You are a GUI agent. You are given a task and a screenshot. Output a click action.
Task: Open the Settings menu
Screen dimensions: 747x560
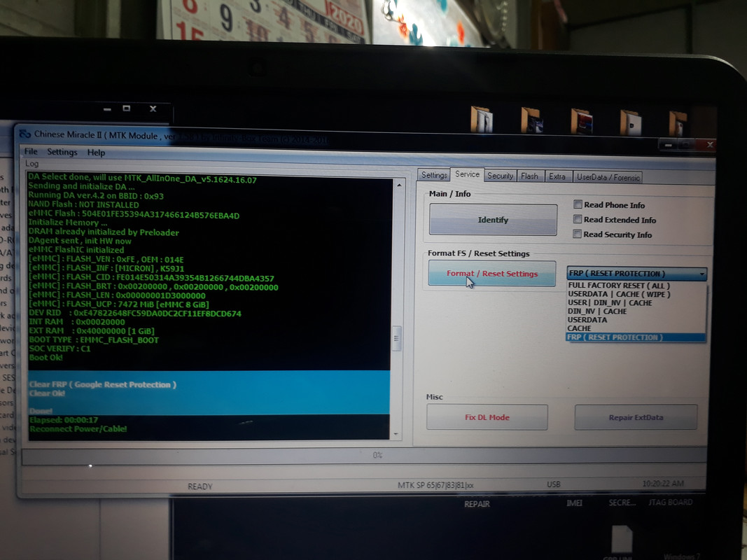point(62,152)
